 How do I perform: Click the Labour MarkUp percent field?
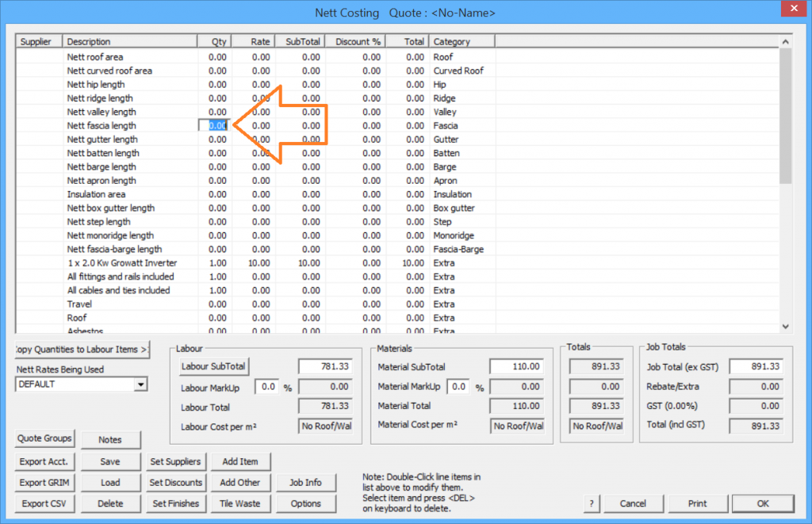[x=268, y=387]
